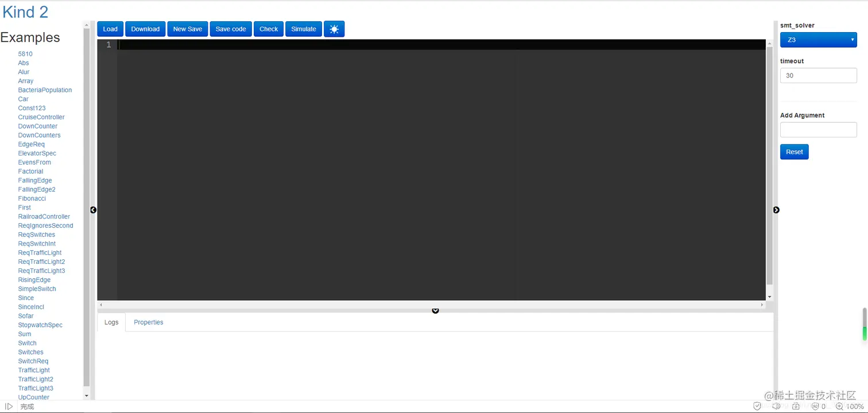
Task: Click the first-aid kit icon in status bar
Action: coord(796,406)
